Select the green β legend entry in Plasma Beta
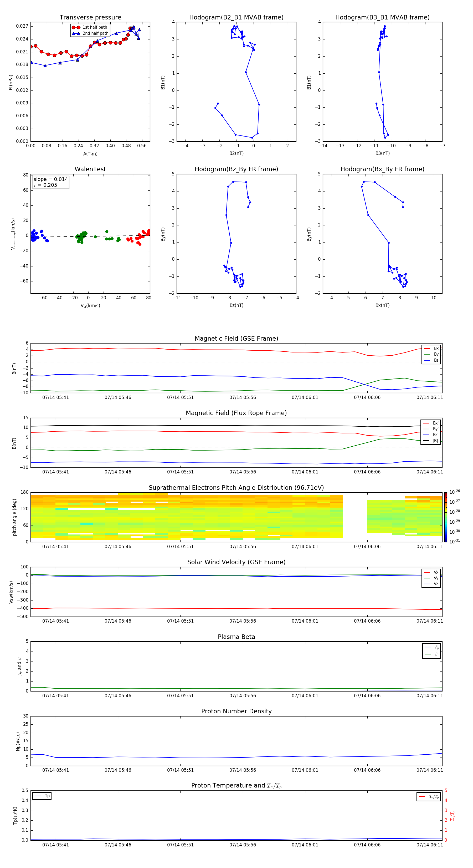Image resolution: width=473 pixels, height=868 pixels. click(431, 654)
